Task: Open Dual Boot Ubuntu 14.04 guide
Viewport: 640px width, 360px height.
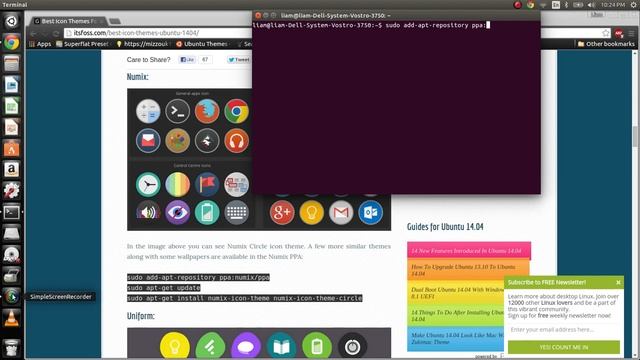Action: click(456, 292)
